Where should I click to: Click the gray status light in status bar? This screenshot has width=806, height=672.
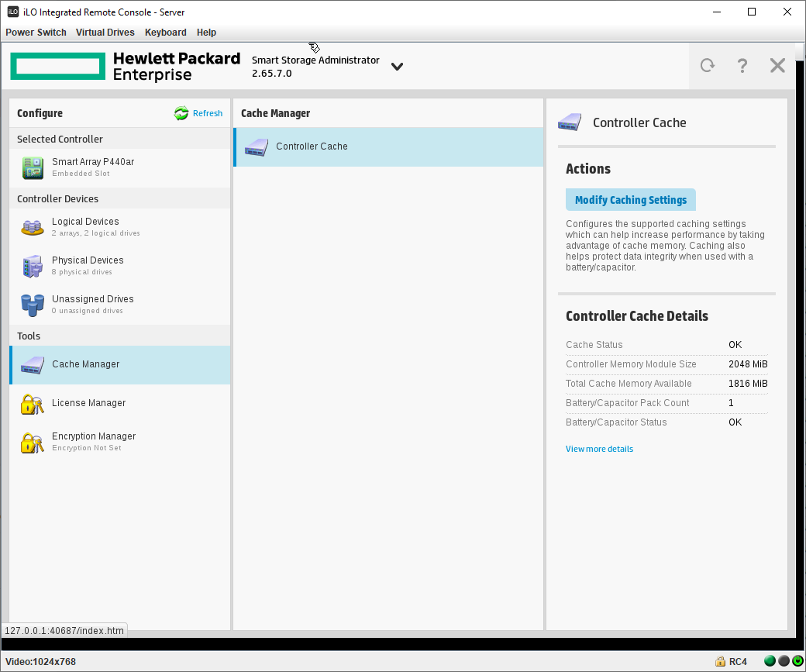[x=784, y=661]
